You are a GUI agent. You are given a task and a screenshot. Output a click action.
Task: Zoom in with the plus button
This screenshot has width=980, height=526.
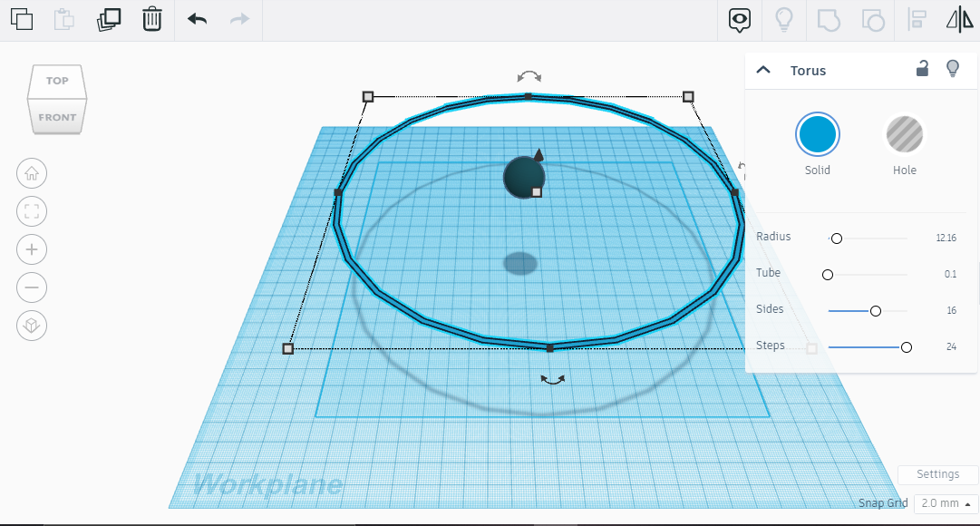click(32, 249)
